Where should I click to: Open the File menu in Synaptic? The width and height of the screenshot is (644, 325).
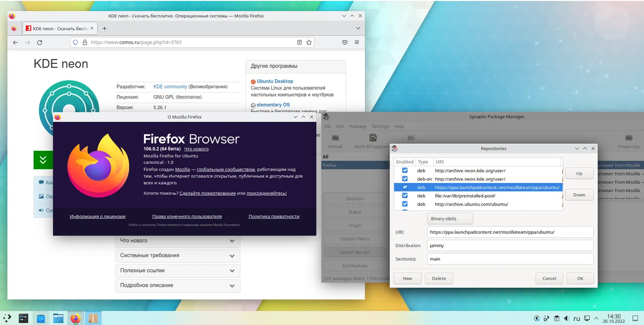pyautogui.click(x=327, y=126)
